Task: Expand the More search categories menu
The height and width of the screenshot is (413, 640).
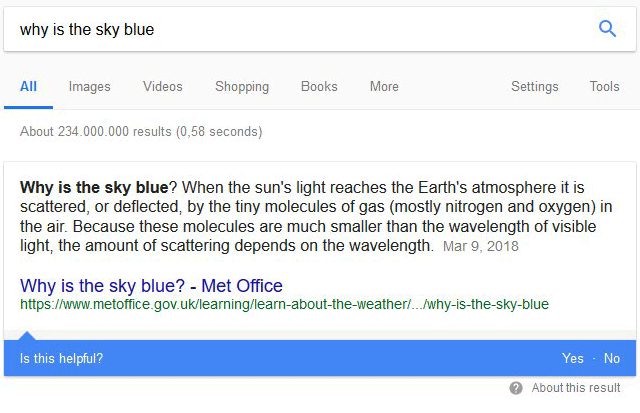Action: [384, 87]
